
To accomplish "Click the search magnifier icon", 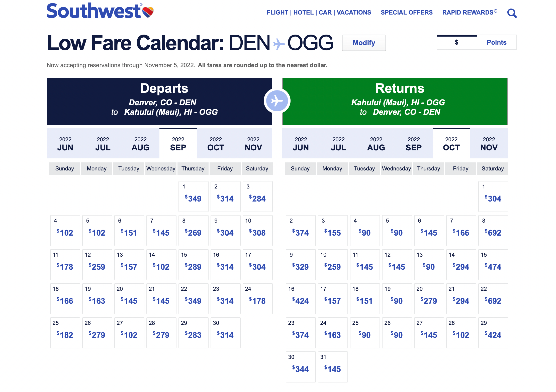I will pos(512,13).
